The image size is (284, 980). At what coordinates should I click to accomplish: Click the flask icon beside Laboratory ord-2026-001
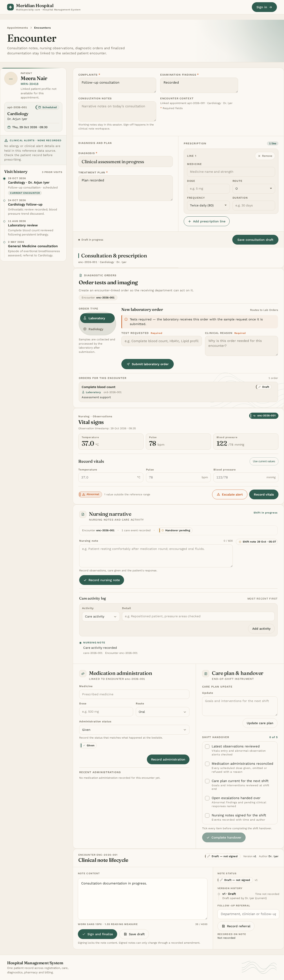tap(83, 392)
